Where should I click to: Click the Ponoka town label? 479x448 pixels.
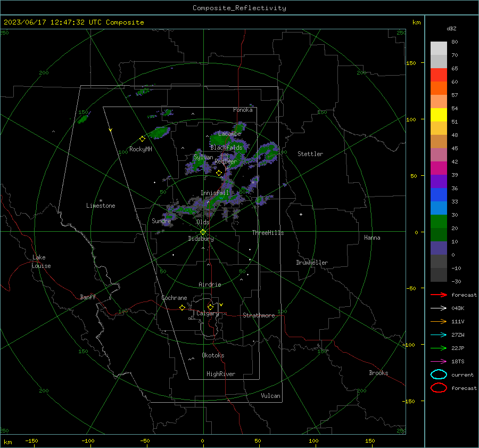click(x=243, y=110)
